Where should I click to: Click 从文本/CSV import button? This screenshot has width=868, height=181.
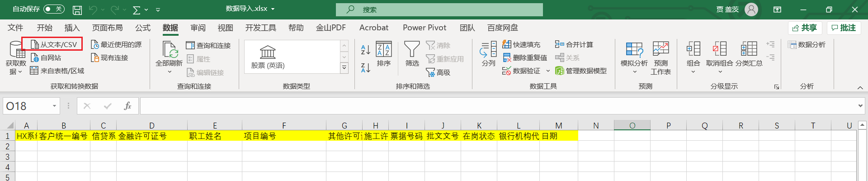(53, 44)
